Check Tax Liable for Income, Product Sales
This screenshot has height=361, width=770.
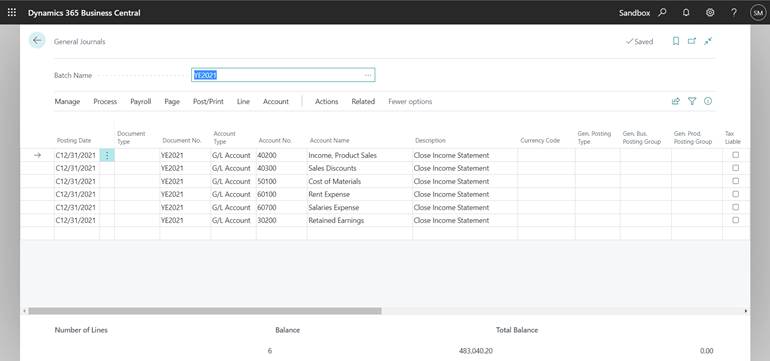pos(735,155)
